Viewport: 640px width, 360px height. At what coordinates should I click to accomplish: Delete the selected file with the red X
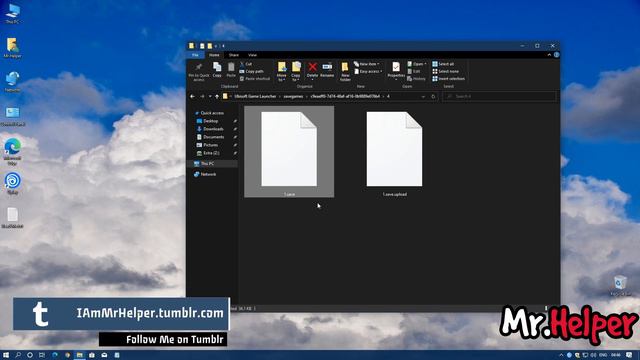(x=312, y=70)
